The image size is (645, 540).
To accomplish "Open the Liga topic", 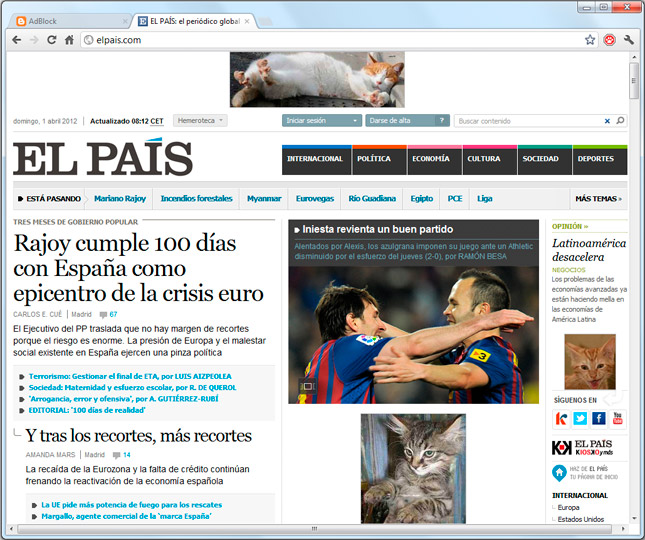I will [x=485, y=199].
